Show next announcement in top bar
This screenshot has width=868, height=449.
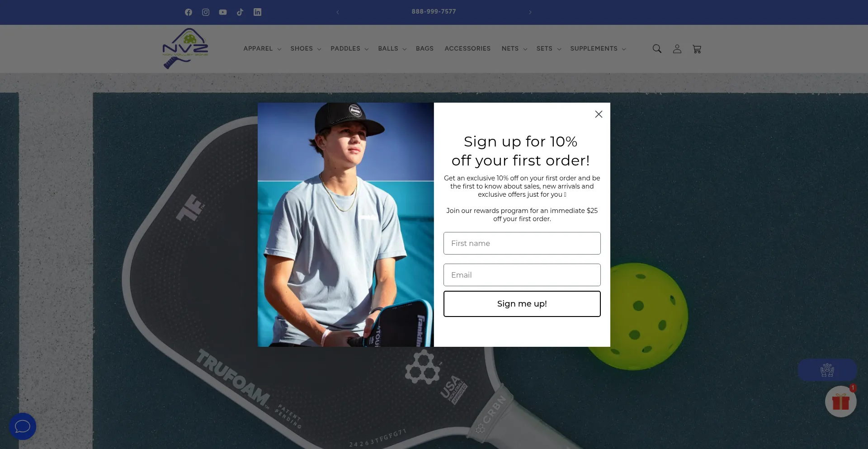pos(530,12)
